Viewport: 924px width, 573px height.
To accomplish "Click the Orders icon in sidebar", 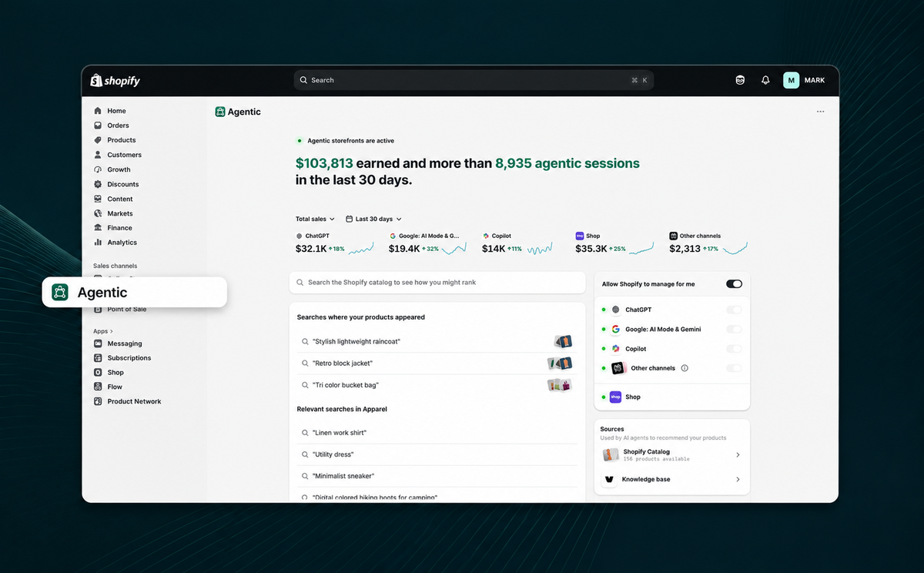I will [x=98, y=126].
